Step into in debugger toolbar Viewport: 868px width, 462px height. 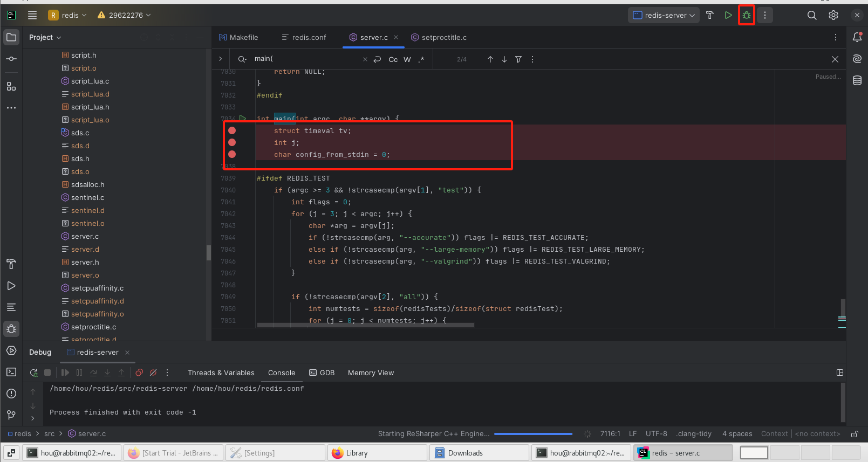click(x=107, y=373)
